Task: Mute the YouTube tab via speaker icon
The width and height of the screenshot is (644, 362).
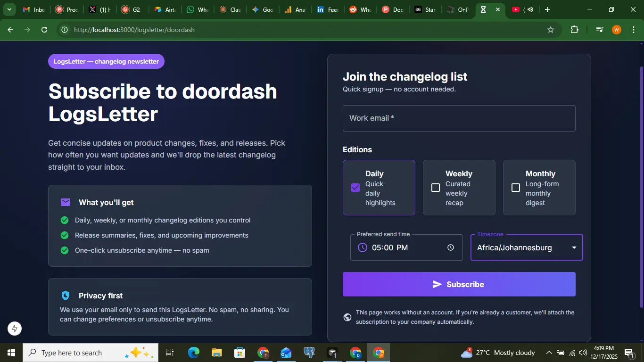Action: point(530,9)
